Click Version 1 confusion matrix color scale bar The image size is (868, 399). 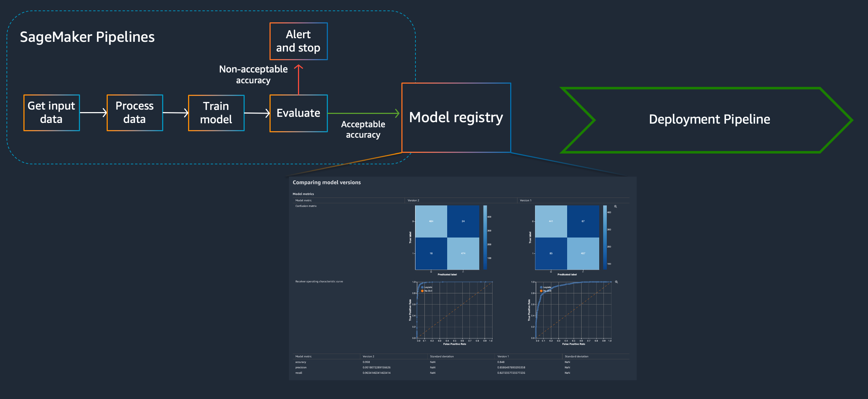[x=605, y=238]
